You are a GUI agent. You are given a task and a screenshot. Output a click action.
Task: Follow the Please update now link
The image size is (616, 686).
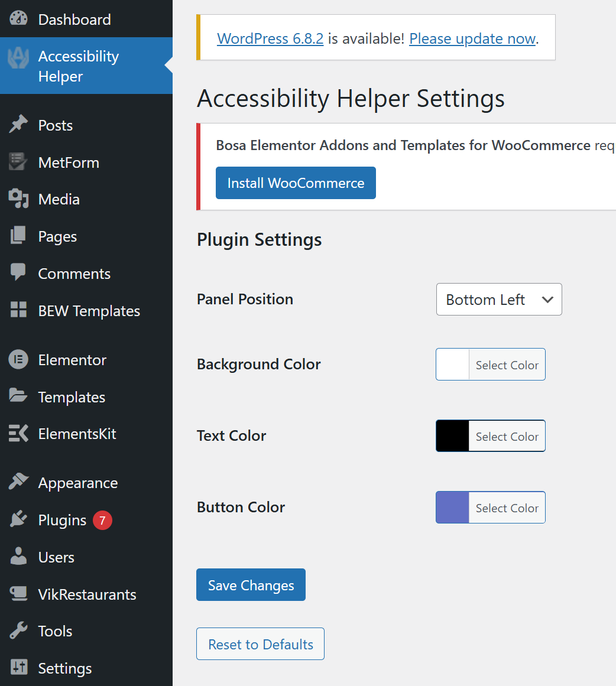[x=472, y=38]
